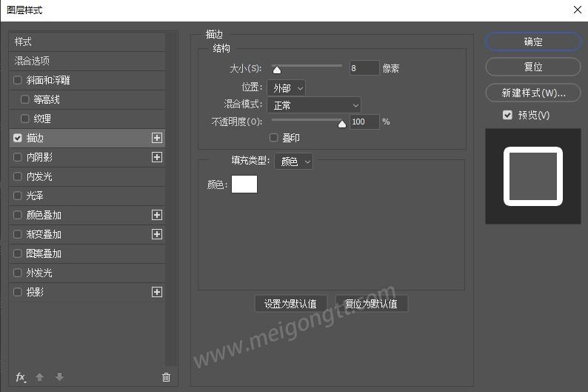The width and height of the screenshot is (588, 392).
Task: Click the 复位 reset button
Action: pyautogui.click(x=533, y=67)
